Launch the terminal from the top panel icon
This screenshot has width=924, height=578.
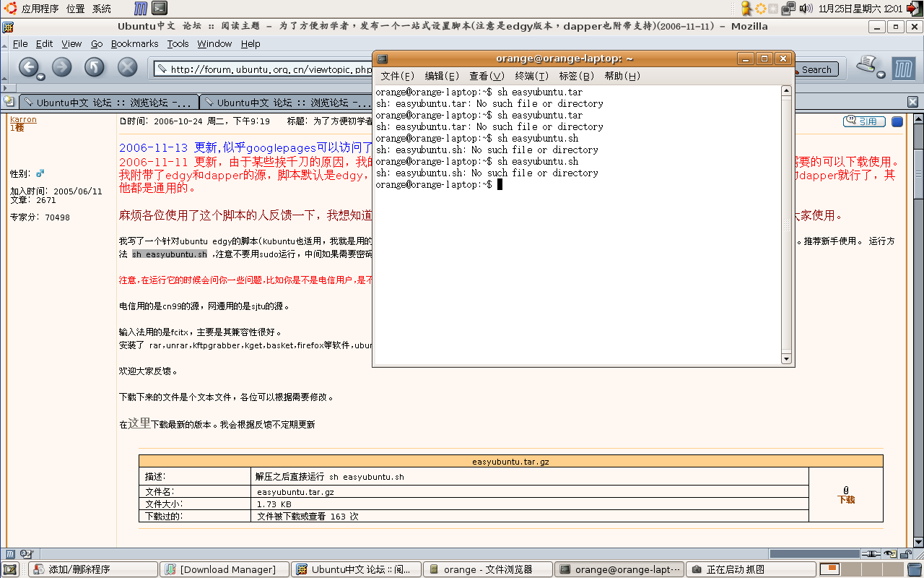point(160,9)
